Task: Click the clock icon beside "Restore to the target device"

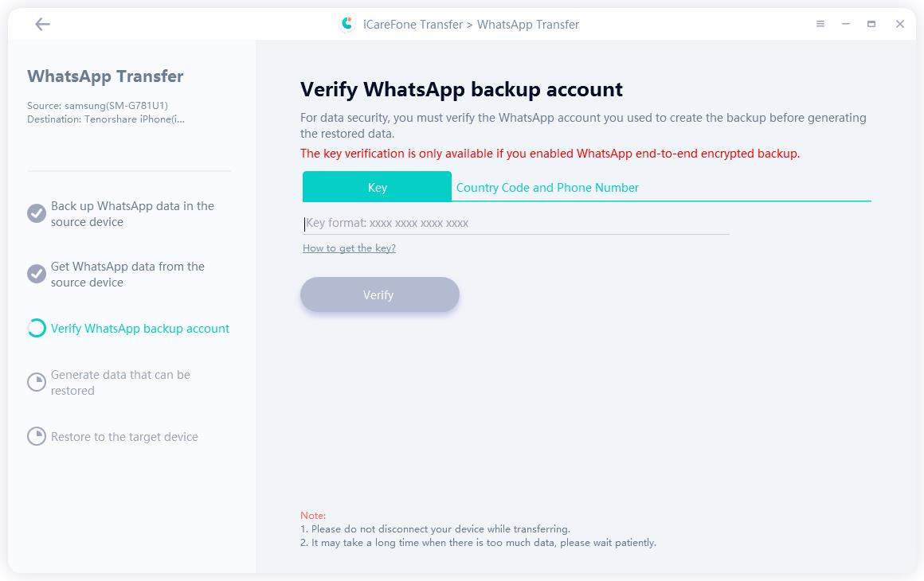Action: pos(36,436)
